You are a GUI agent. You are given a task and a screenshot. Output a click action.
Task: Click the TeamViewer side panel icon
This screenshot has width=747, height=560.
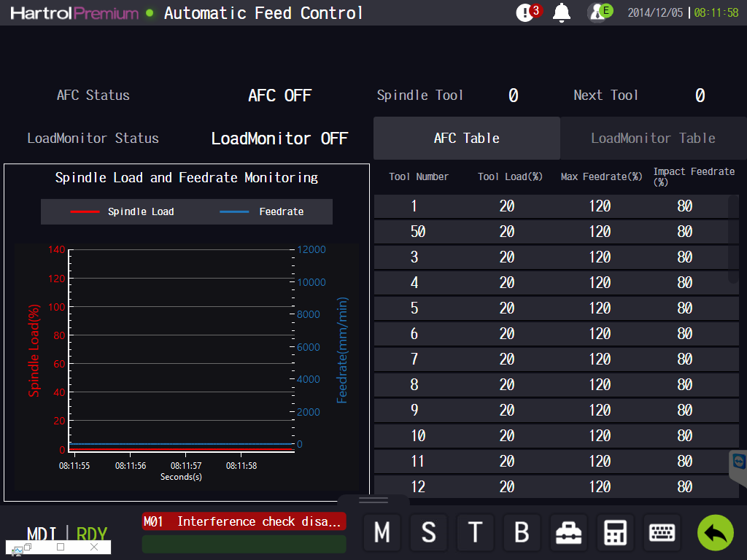pos(739,462)
